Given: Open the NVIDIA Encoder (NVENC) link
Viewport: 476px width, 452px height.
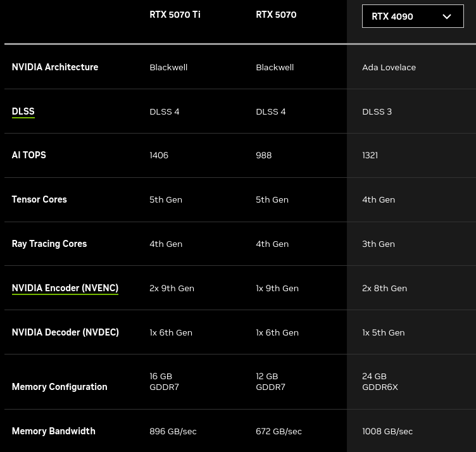Looking at the screenshot, I should [x=65, y=288].
